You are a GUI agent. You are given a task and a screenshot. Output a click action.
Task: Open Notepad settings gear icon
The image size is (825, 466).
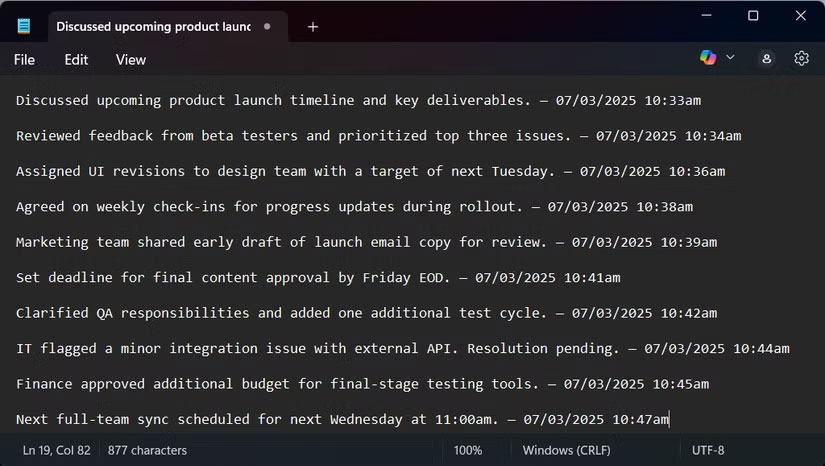click(x=801, y=59)
